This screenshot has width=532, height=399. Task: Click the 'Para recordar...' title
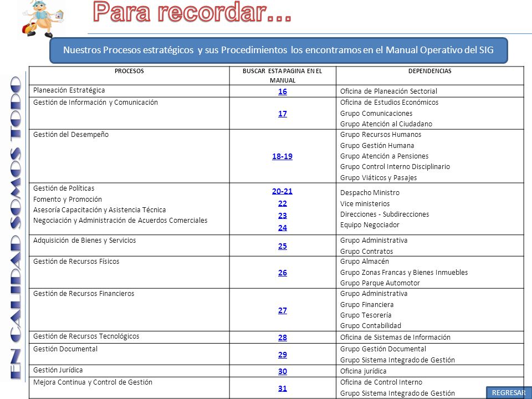192,12
